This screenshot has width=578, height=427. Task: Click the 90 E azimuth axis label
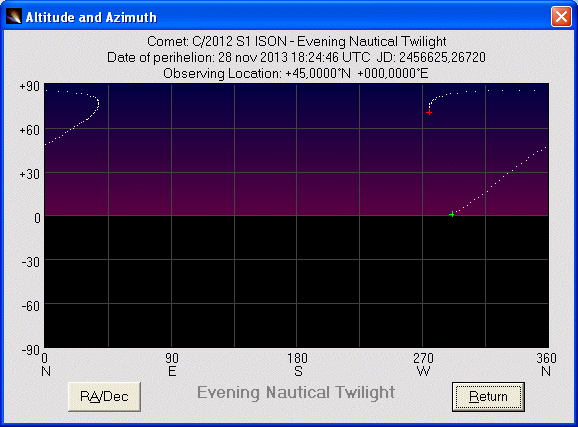click(172, 364)
